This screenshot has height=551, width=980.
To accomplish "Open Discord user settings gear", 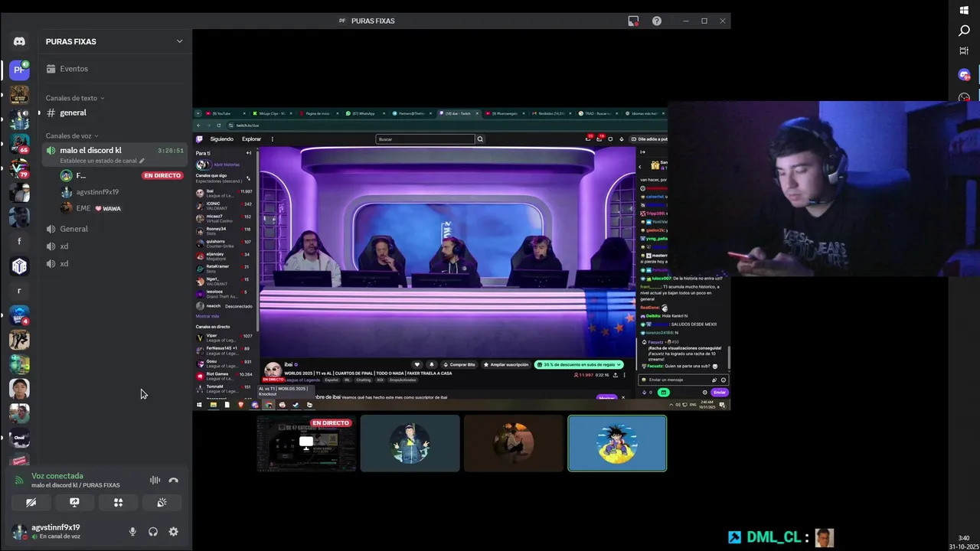I will click(173, 531).
